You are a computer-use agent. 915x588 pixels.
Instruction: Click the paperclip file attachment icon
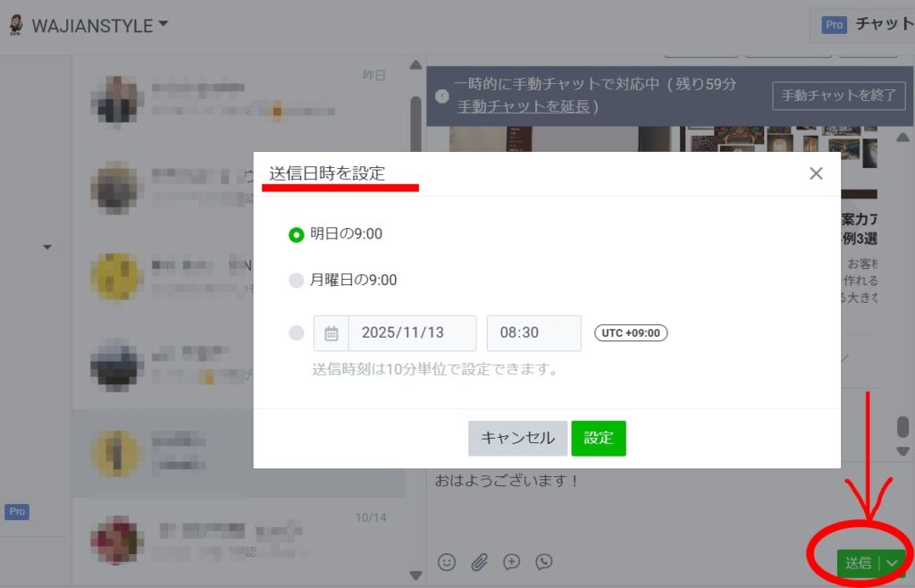tap(480, 562)
